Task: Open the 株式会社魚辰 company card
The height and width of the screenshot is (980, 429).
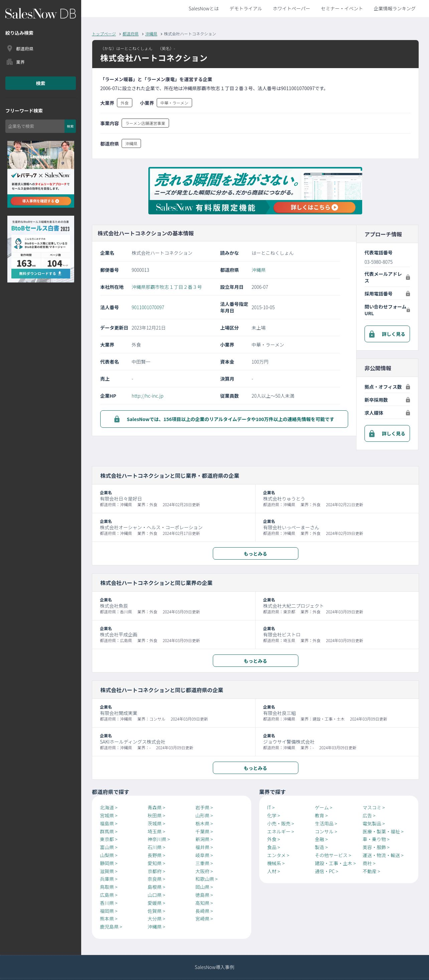Action: click(x=174, y=606)
